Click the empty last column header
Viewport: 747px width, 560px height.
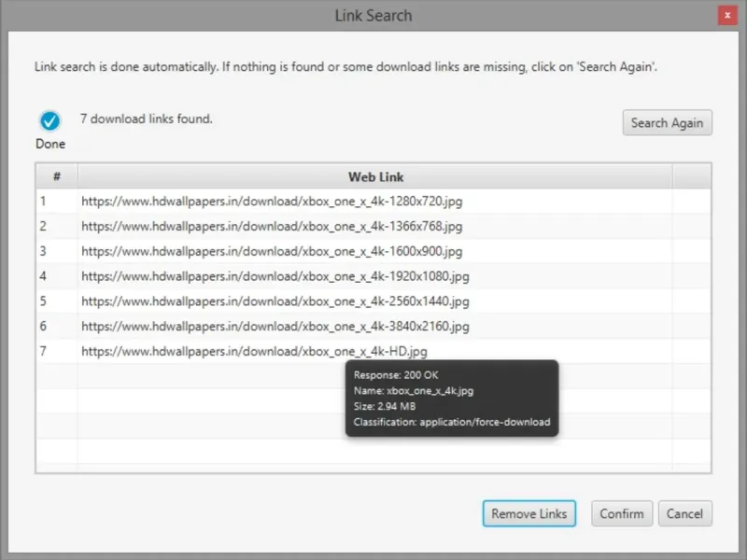pyautogui.click(x=691, y=176)
